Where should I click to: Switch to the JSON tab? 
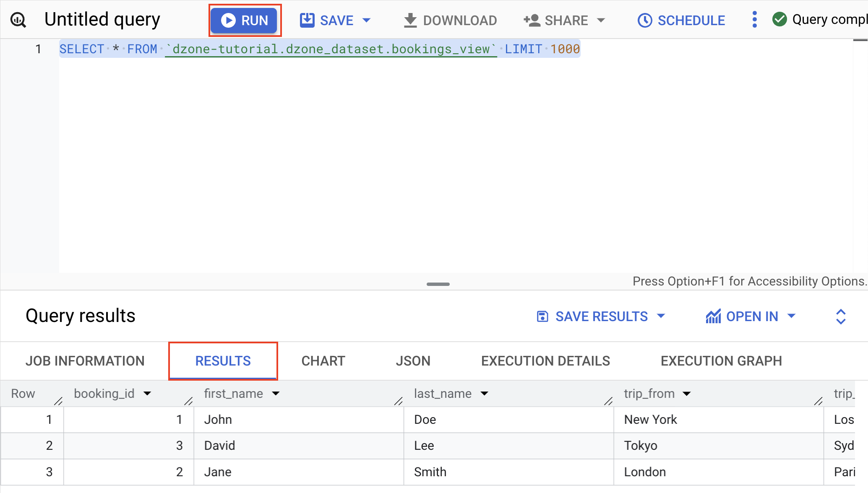tap(413, 361)
